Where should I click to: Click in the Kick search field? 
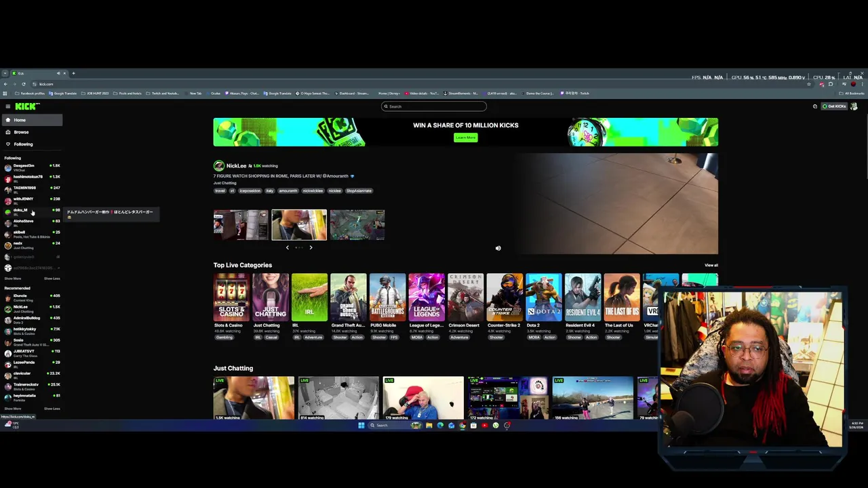click(x=434, y=106)
